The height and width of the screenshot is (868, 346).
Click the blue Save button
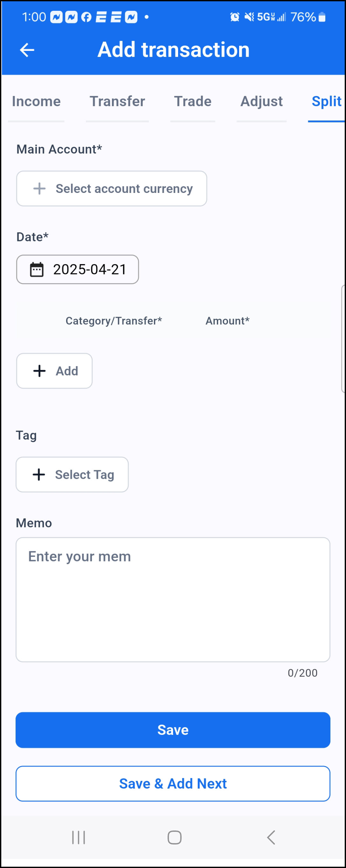pyautogui.click(x=173, y=730)
